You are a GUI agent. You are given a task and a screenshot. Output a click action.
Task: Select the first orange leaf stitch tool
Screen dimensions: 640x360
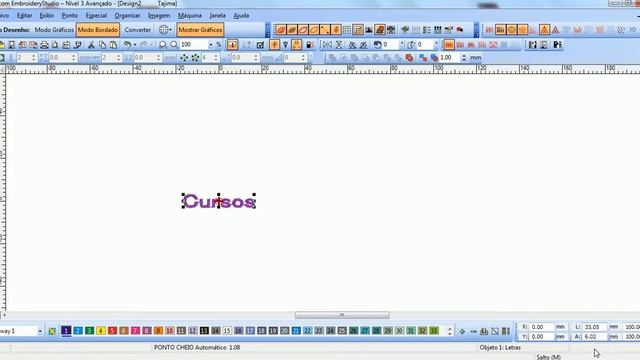pyautogui.click(x=281, y=30)
